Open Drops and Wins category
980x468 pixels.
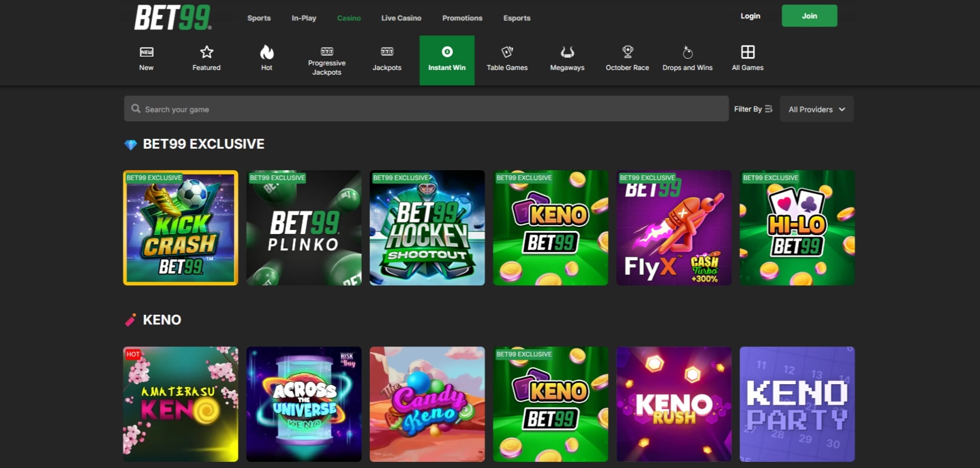(x=688, y=60)
